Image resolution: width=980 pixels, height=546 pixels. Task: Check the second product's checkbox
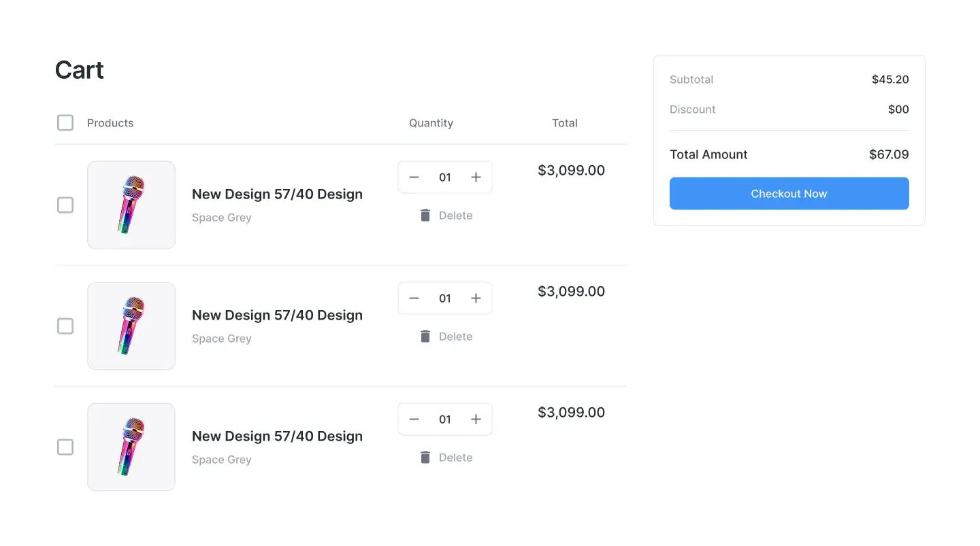(65, 326)
